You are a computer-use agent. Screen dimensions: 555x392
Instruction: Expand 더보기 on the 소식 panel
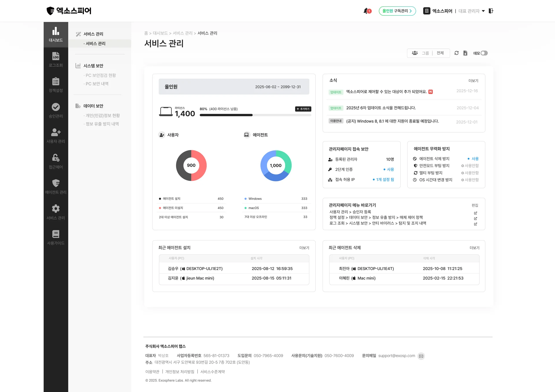pyautogui.click(x=473, y=81)
